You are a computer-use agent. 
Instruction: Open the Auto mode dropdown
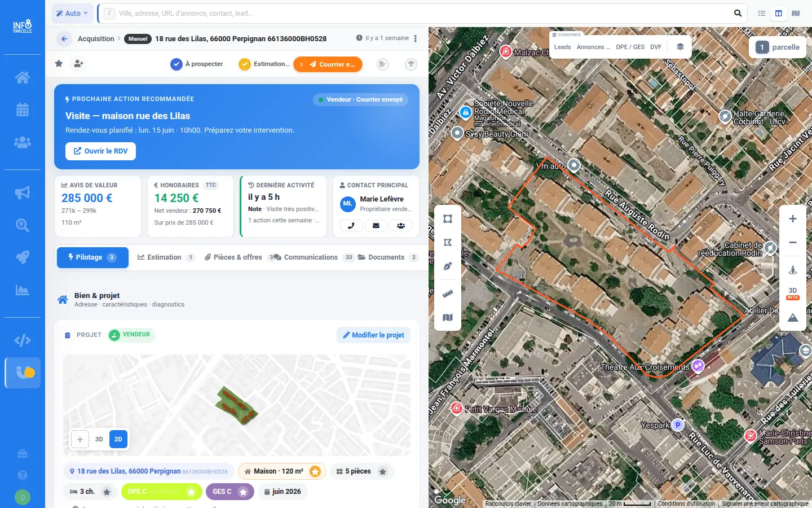coord(73,13)
